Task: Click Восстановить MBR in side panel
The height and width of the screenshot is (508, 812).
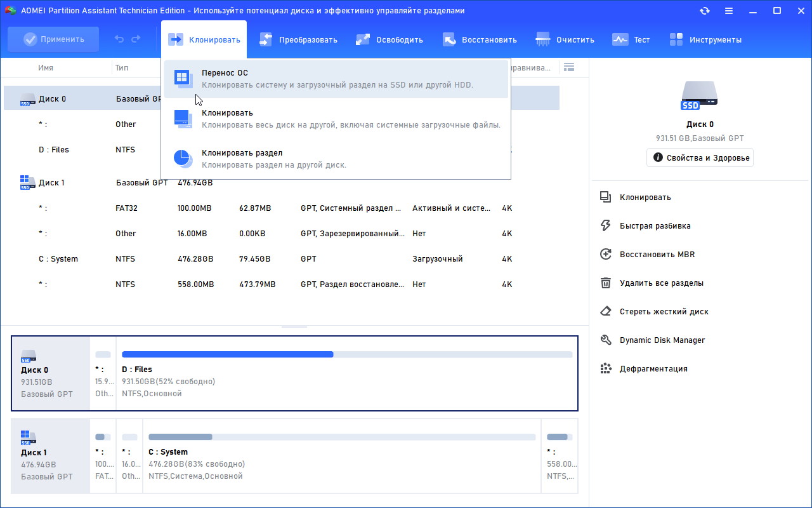Action: click(657, 255)
